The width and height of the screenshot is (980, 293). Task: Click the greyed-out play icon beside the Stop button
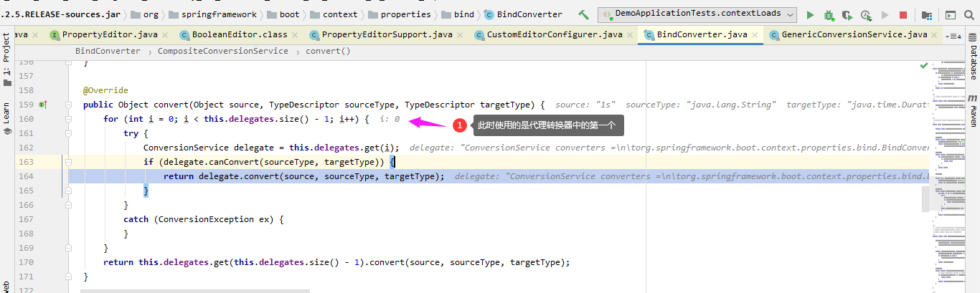(885, 14)
